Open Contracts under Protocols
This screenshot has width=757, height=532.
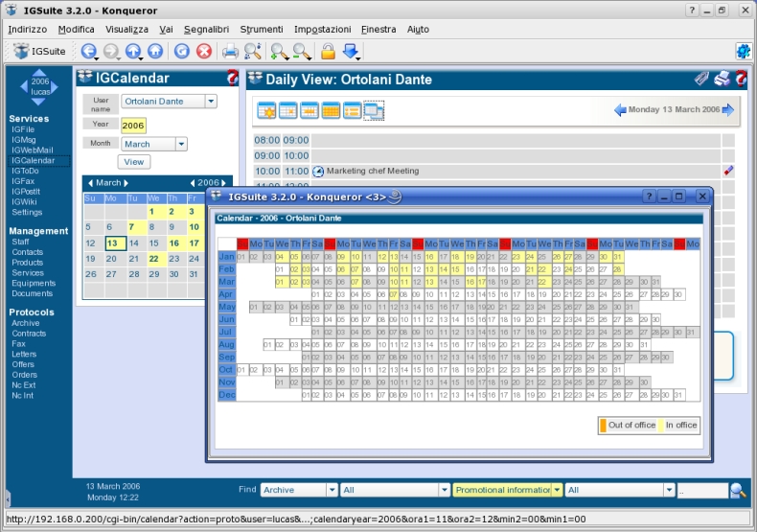[x=29, y=334]
